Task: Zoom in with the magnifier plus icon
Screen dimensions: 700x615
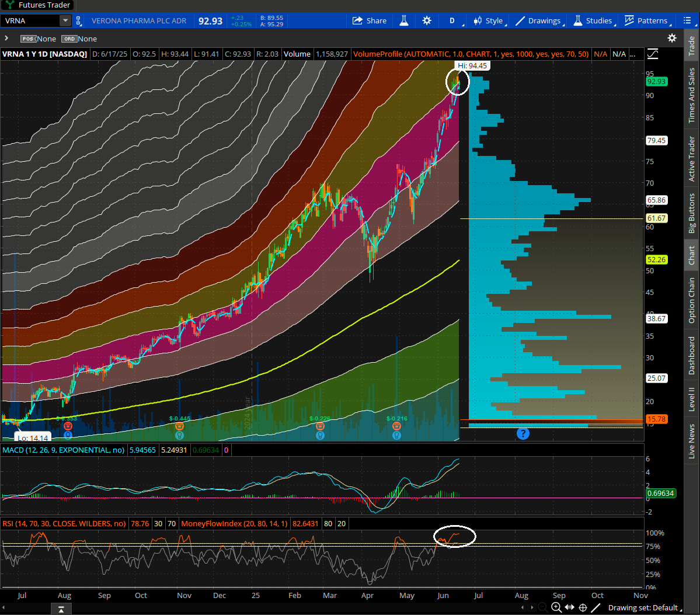Action: (556, 607)
